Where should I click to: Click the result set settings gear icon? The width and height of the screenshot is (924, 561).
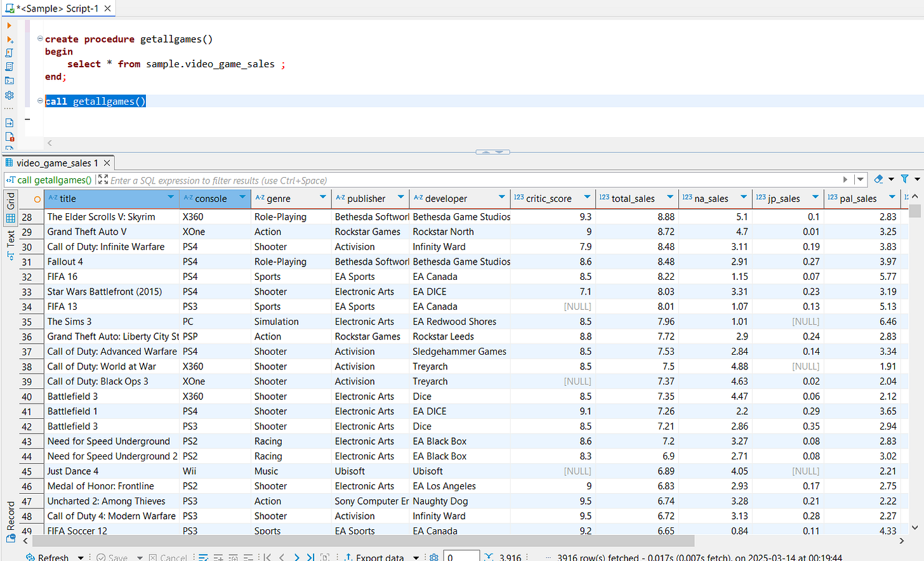pyautogui.click(x=434, y=557)
